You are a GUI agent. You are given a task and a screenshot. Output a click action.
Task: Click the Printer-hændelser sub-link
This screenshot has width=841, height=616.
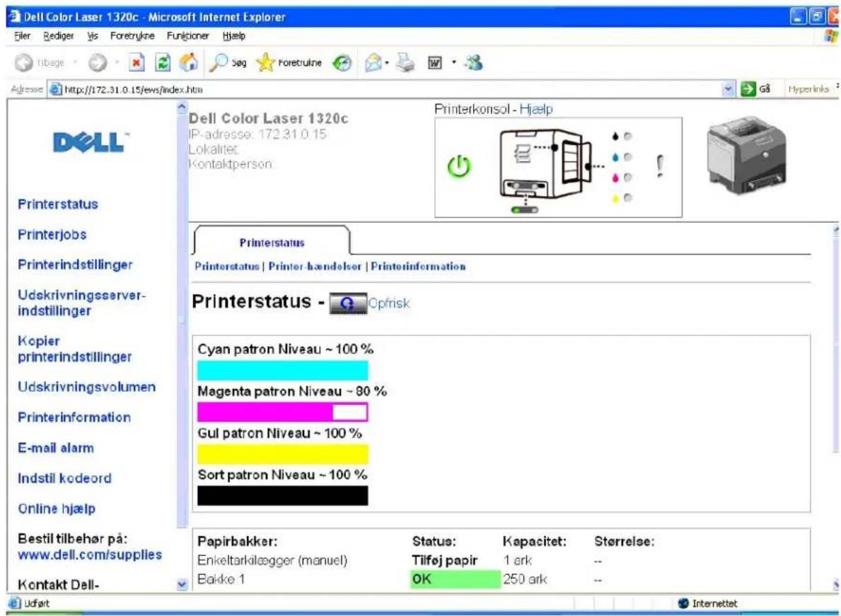click(315, 267)
